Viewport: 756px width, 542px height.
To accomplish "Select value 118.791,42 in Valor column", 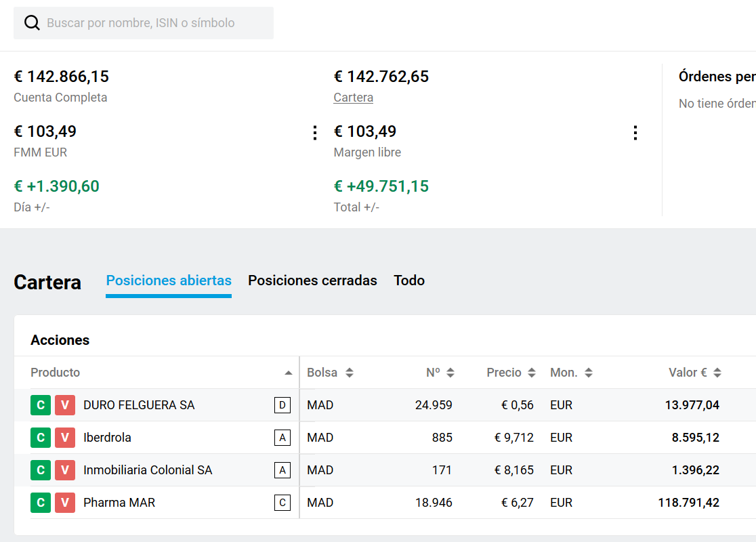I will tap(688, 503).
